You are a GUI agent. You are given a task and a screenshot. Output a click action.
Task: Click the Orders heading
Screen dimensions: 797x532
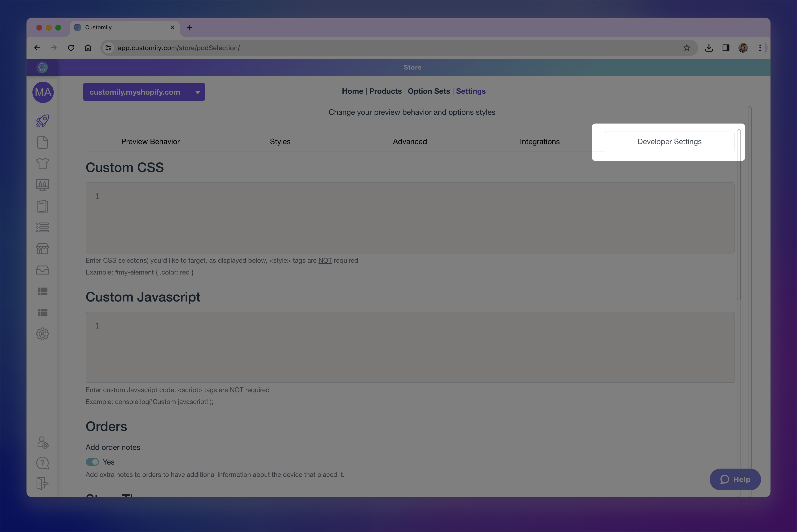coord(106,426)
